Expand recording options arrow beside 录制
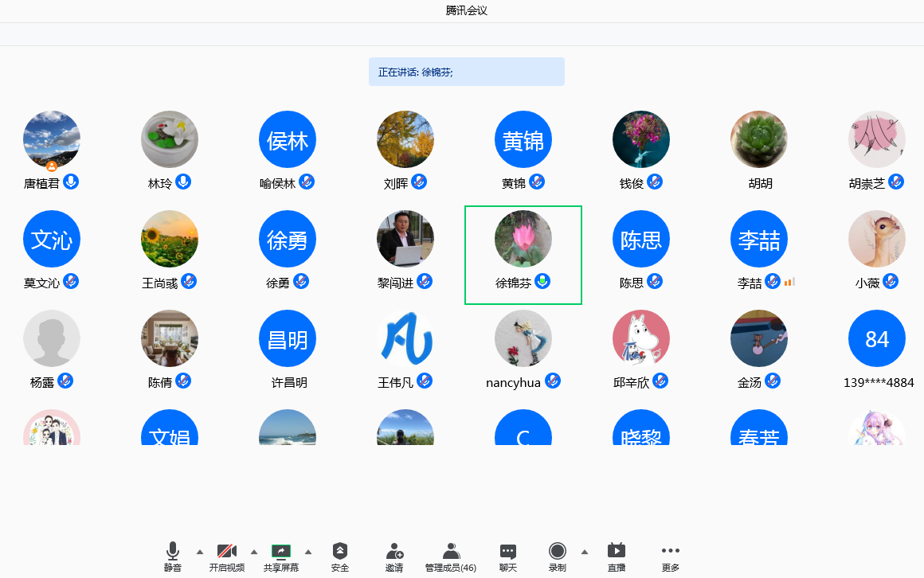This screenshot has height=578, width=924. click(x=585, y=552)
